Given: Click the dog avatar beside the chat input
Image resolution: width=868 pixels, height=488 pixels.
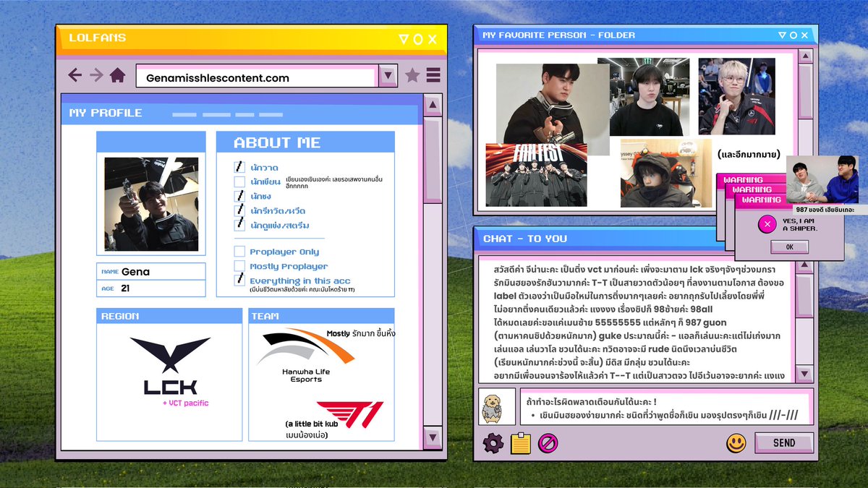Looking at the screenshot, I should [x=495, y=408].
